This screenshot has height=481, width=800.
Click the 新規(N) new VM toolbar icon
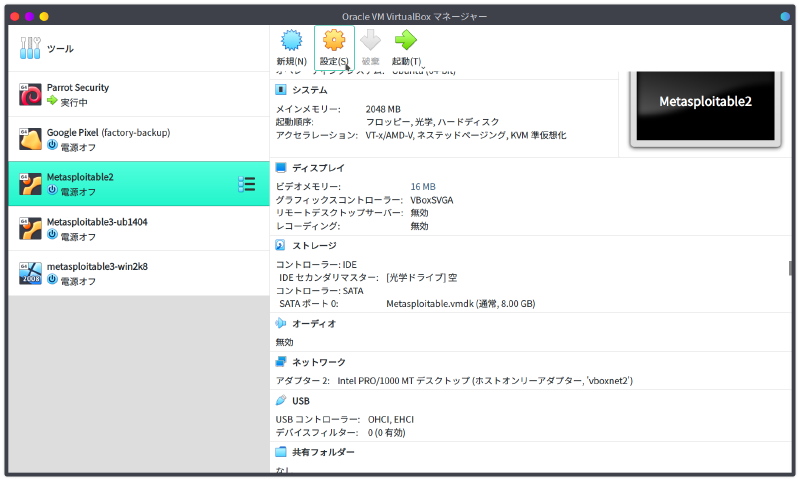pos(291,41)
